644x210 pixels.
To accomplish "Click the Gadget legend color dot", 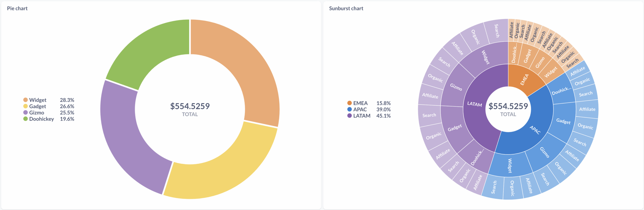I will pos(25,106).
